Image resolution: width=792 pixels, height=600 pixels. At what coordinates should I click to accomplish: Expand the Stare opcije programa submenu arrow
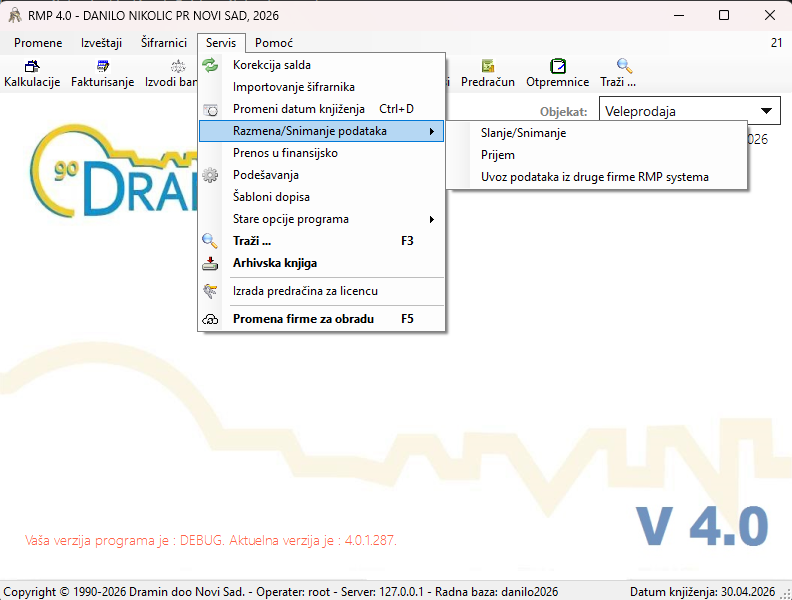pos(432,219)
